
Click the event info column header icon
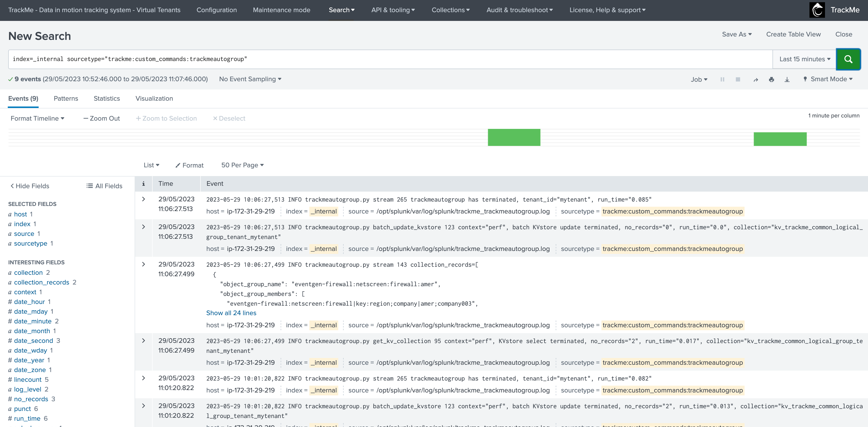coord(143,184)
